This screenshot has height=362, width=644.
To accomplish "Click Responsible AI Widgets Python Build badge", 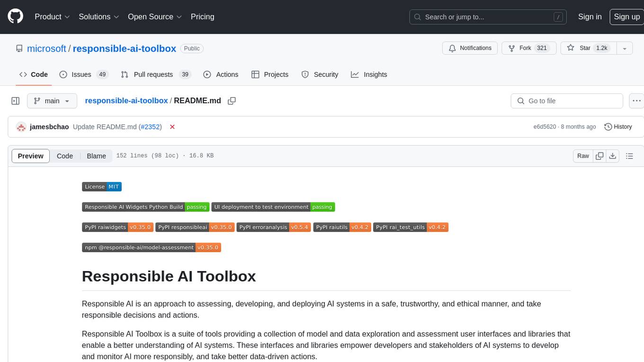I will 145,207.
